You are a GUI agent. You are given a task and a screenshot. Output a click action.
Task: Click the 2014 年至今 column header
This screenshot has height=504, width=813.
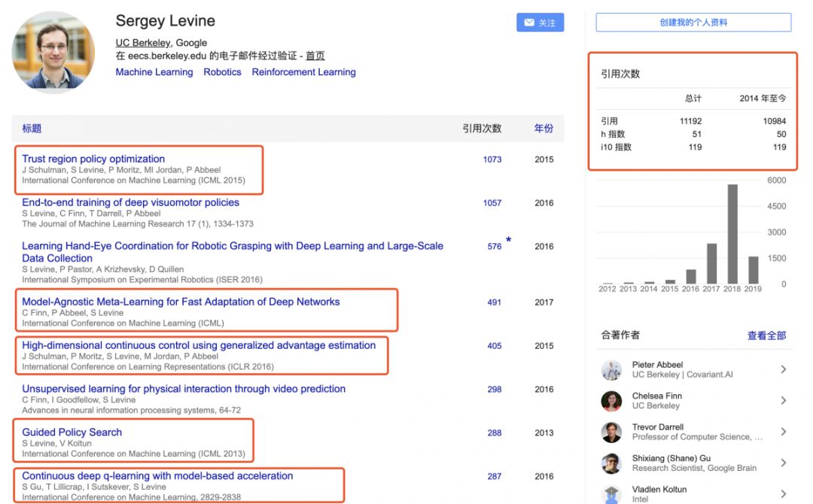pyautogui.click(x=763, y=99)
